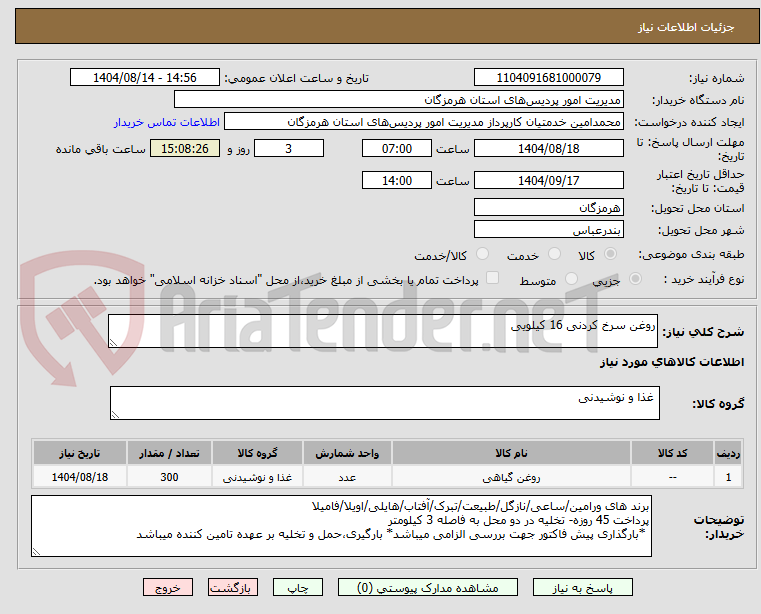Click the عدد unit cell
Screen dimensions: 761x614
coord(347,477)
